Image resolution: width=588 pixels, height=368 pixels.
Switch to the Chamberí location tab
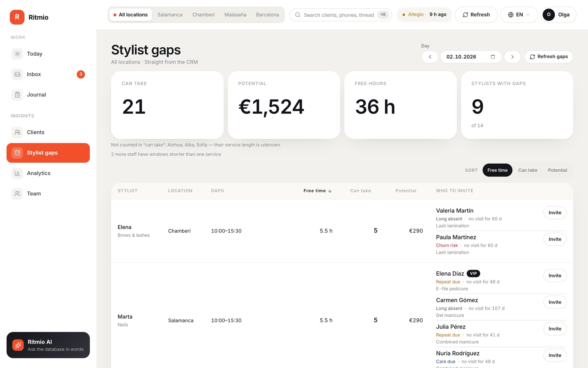203,15
